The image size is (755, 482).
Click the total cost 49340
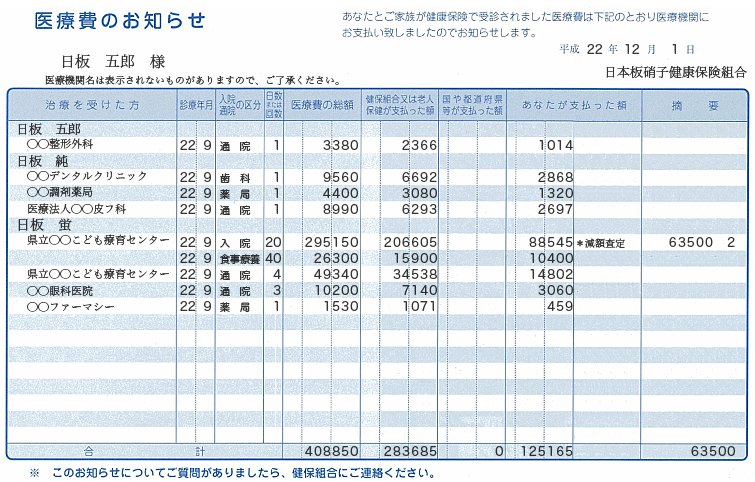[x=336, y=274]
